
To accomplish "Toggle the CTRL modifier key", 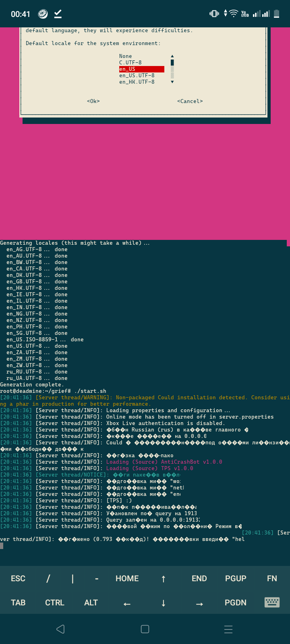I will 54,603.
